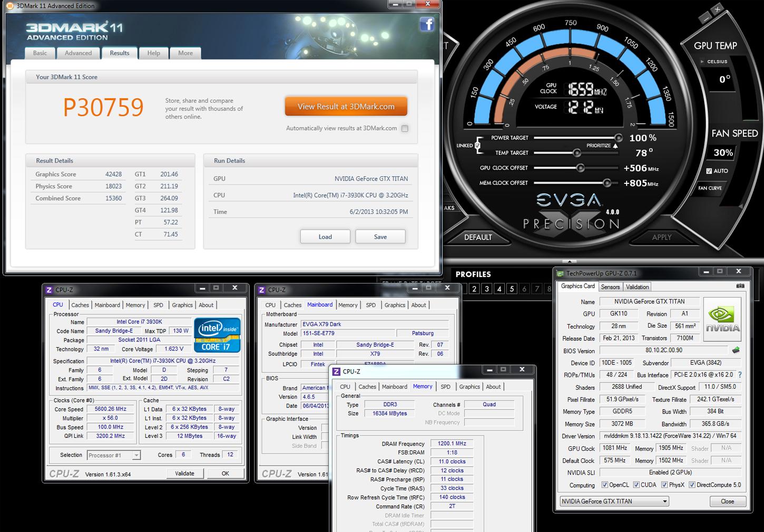Select profile 4 in EVGA Precision
The image size is (764, 532).
coord(499,289)
